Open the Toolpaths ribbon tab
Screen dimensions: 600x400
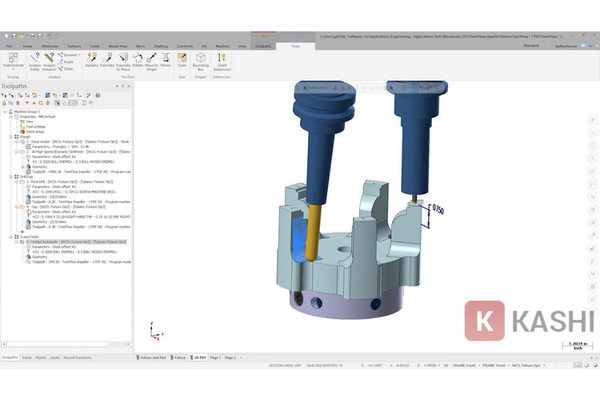[x=263, y=46]
